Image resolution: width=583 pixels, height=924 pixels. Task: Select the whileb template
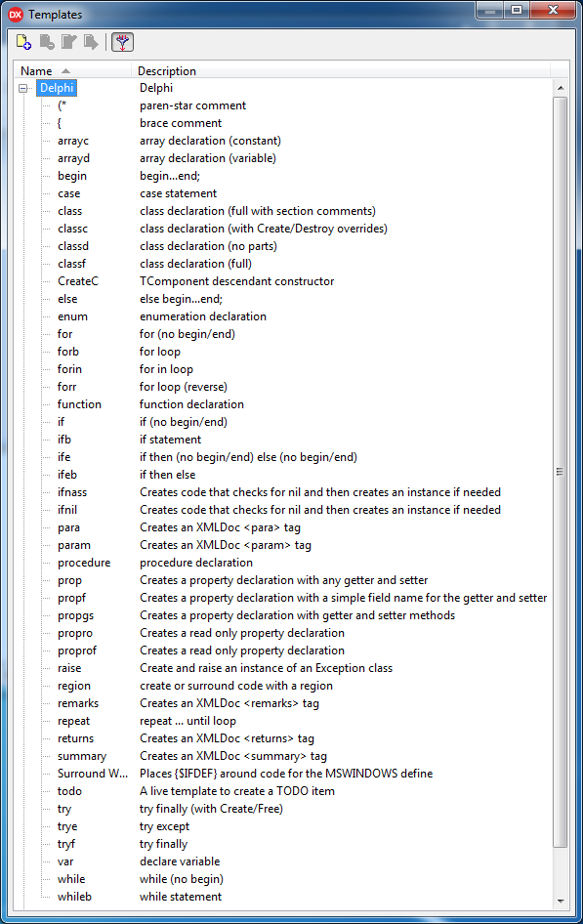(74, 897)
